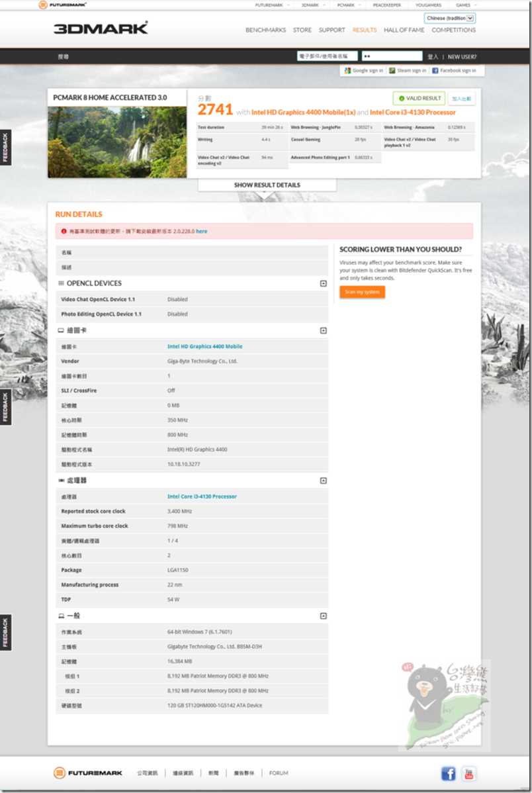Image resolution: width=532 pixels, height=793 pixels.
Task: Click the 繪圖卡 section monitor icon
Action: (x=61, y=330)
